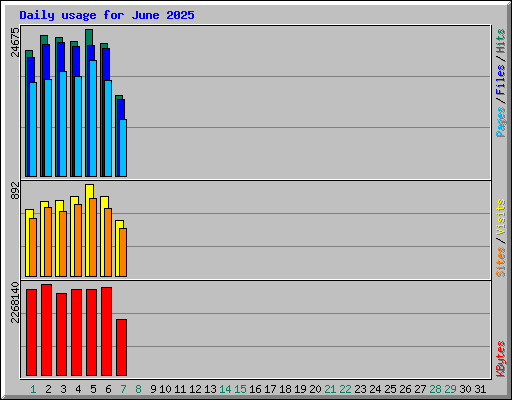
Task: Click day 7 on the x-axis
Action: (123, 389)
